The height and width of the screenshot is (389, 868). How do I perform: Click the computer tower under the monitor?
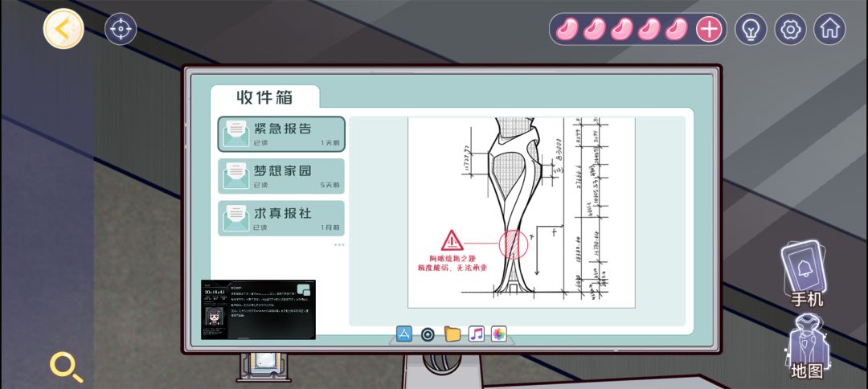(264, 367)
